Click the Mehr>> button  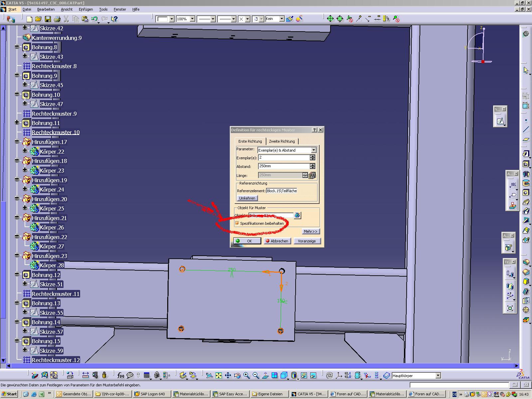(311, 231)
